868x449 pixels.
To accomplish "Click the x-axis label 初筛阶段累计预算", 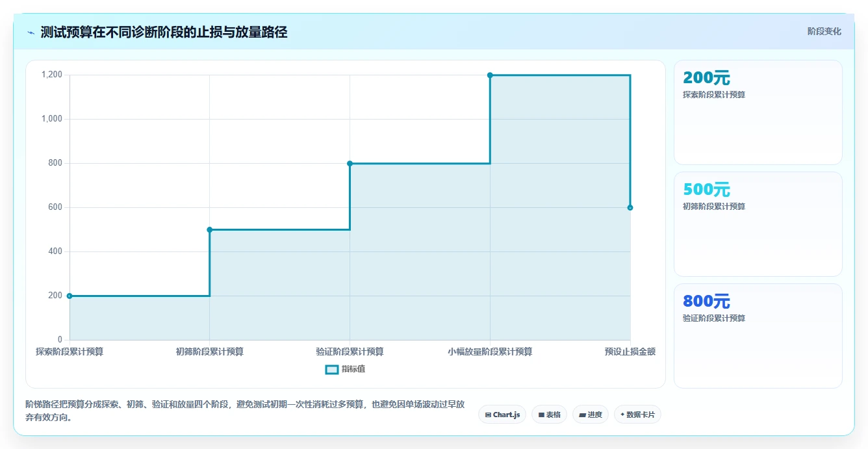I will pyautogui.click(x=209, y=352).
